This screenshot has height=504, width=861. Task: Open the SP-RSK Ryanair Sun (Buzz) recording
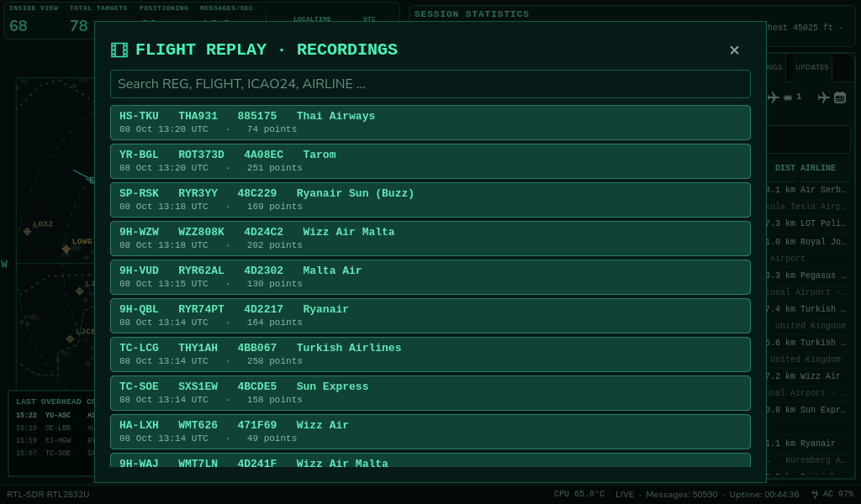pyautogui.click(x=430, y=200)
